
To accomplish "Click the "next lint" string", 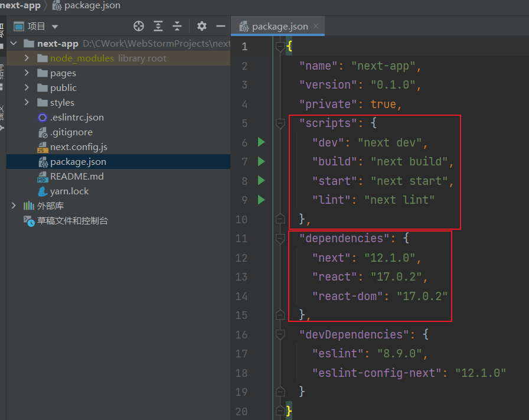I will tap(399, 200).
